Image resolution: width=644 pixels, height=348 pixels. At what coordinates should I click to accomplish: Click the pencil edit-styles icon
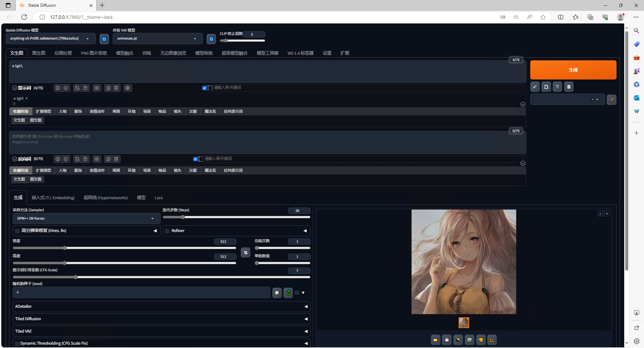point(611,100)
